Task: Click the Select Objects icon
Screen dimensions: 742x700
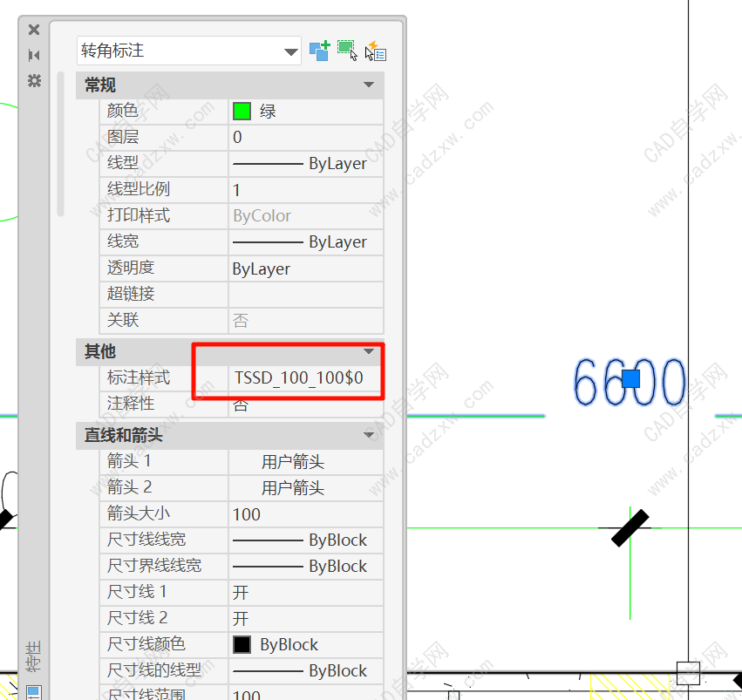Action: [347, 50]
